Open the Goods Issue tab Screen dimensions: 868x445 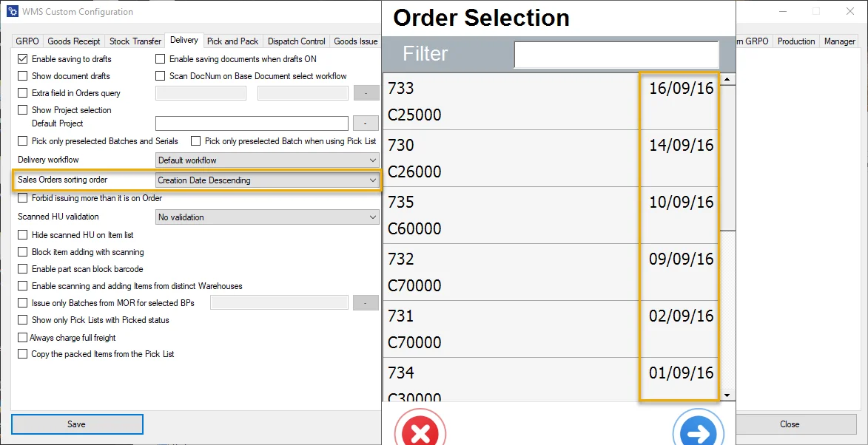pyautogui.click(x=356, y=41)
